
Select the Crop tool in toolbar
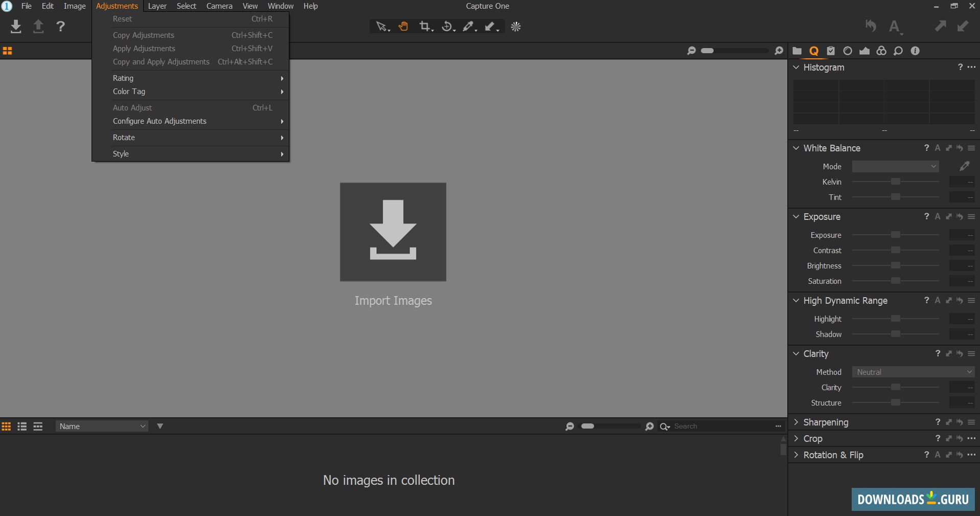tap(424, 27)
